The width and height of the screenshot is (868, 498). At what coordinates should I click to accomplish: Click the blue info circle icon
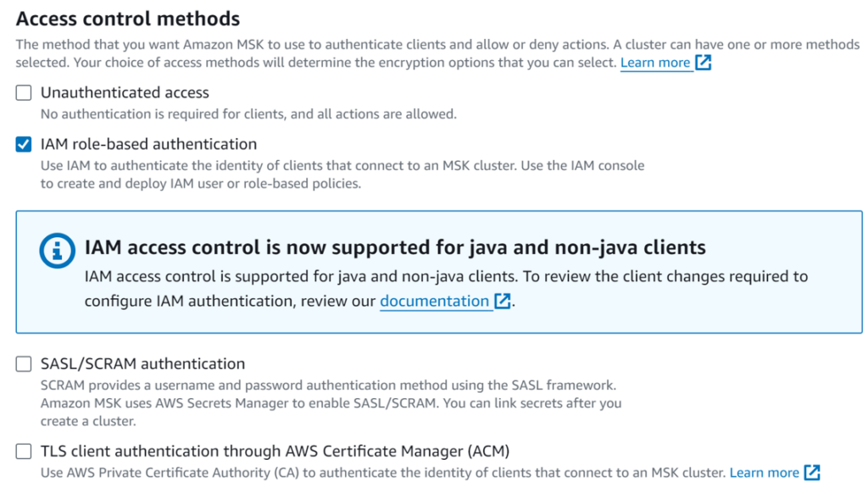[x=57, y=251]
